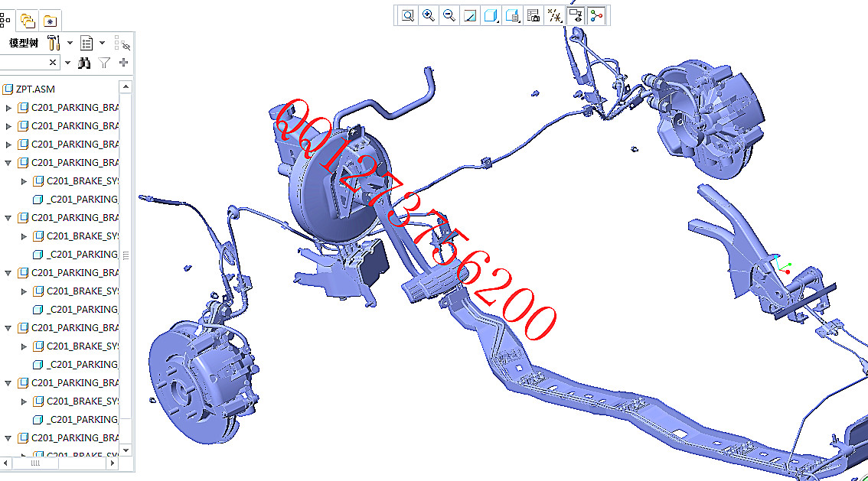
Task: Toggle show/hide using the eye icon
Action: [x=576, y=15]
